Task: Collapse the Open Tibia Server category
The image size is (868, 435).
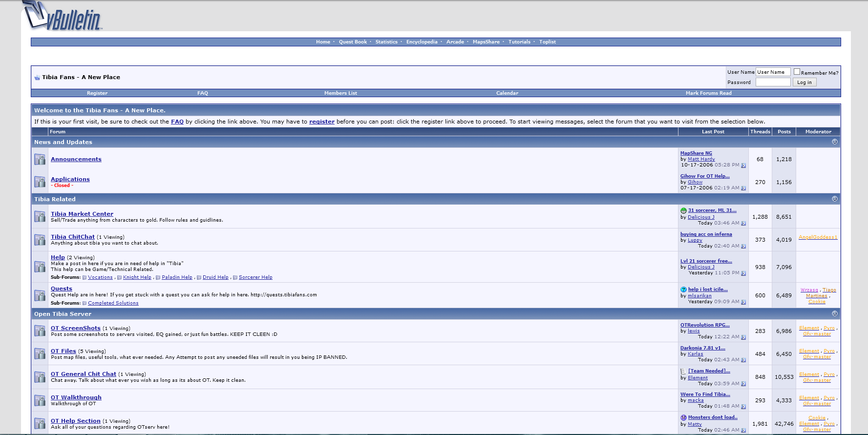Action: (x=834, y=313)
